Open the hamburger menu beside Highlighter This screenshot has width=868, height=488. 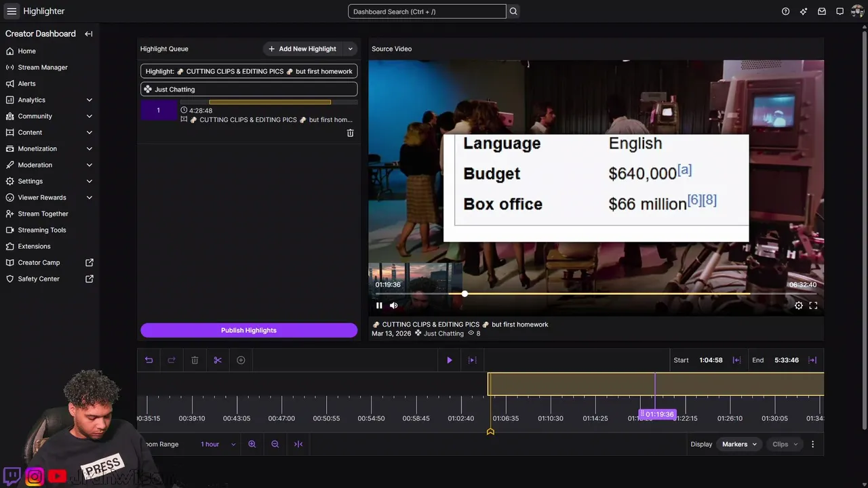click(x=12, y=11)
